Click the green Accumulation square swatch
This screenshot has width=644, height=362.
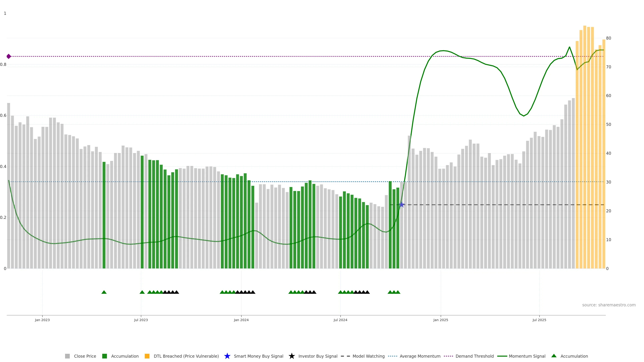(104, 356)
